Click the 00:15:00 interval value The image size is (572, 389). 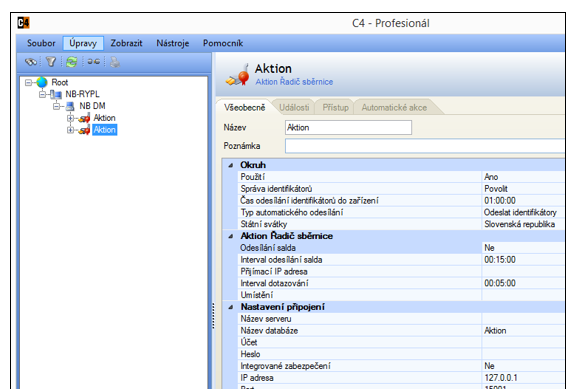(x=500, y=260)
